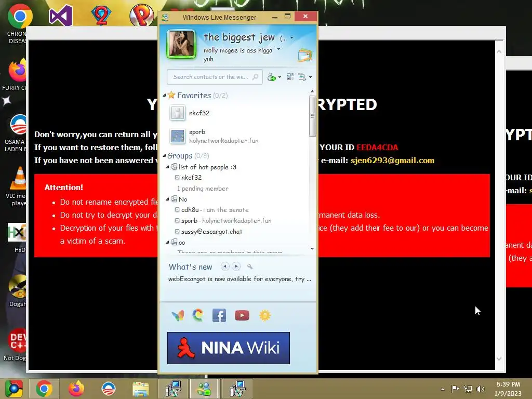Click the MSN butterfly icon
The height and width of the screenshot is (399, 532).
(178, 315)
